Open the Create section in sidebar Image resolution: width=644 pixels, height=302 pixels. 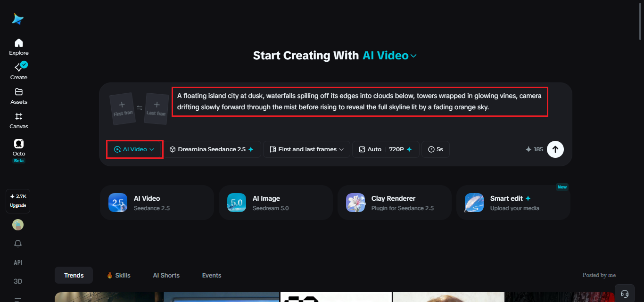[x=19, y=71]
